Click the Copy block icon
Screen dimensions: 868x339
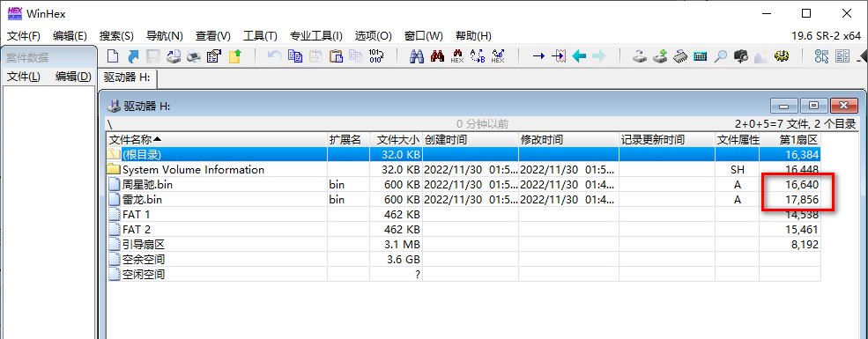[295, 55]
